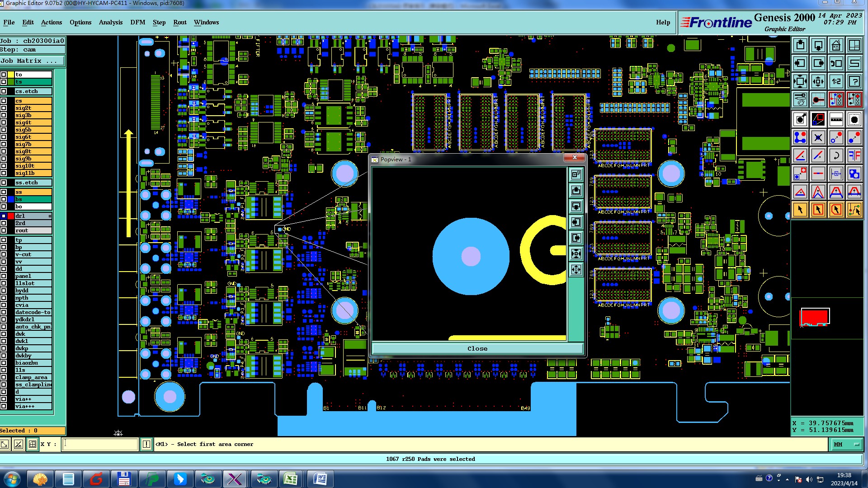Click the X Y coordinate input field
868x488 pixels.
coord(100,445)
